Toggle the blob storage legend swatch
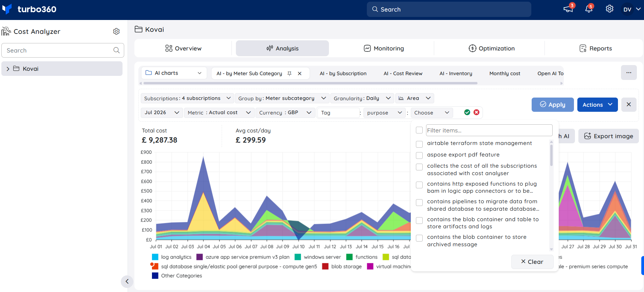This screenshot has width=644, height=292. coord(325,267)
